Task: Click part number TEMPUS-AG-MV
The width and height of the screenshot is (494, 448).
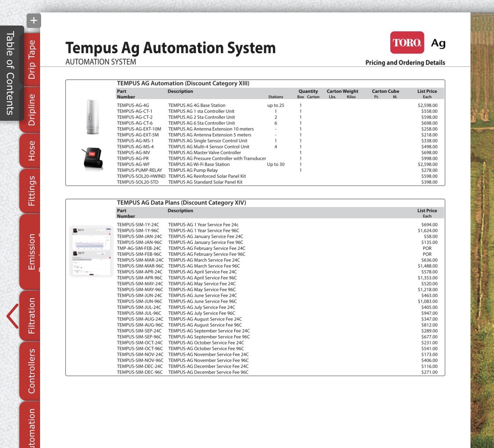Action: tap(133, 153)
